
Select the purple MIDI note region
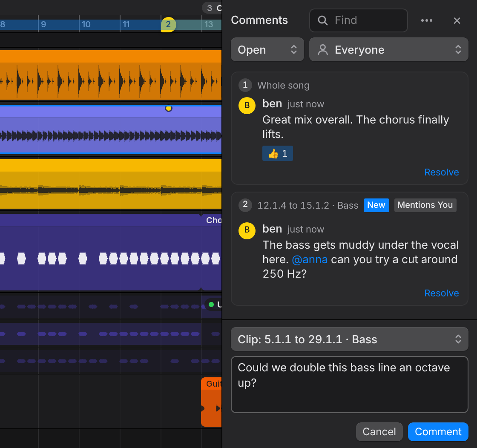pyautogui.click(x=101, y=252)
